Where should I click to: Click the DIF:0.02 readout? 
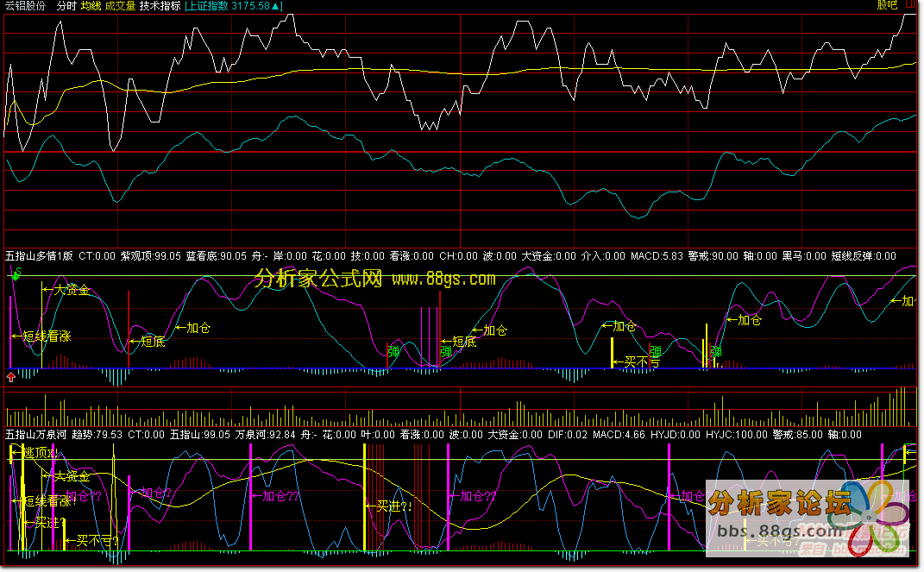[x=568, y=435]
